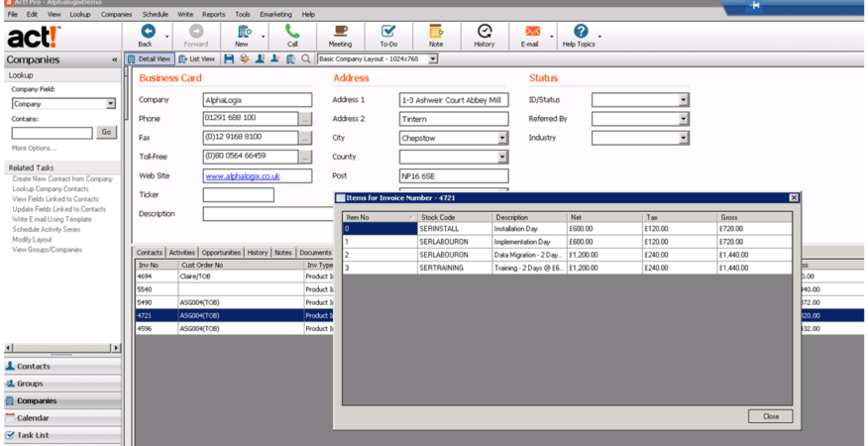868x446 pixels.
Task: Click the Back navigation icon
Action: [148, 32]
